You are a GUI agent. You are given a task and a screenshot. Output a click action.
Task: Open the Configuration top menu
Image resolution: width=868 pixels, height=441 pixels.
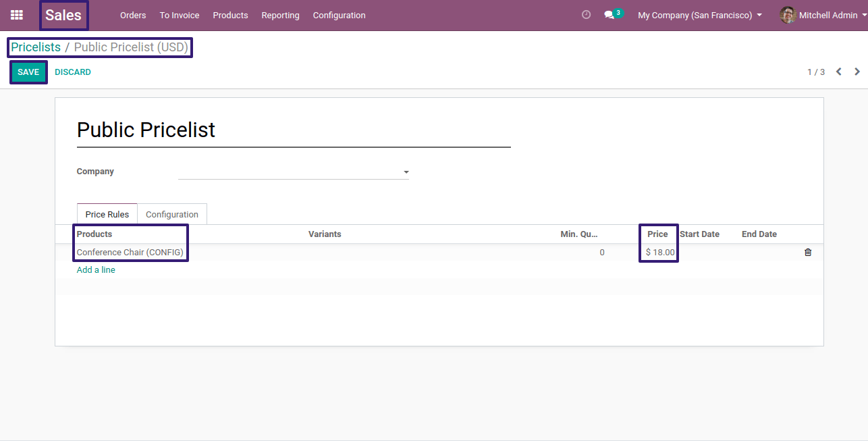339,15
